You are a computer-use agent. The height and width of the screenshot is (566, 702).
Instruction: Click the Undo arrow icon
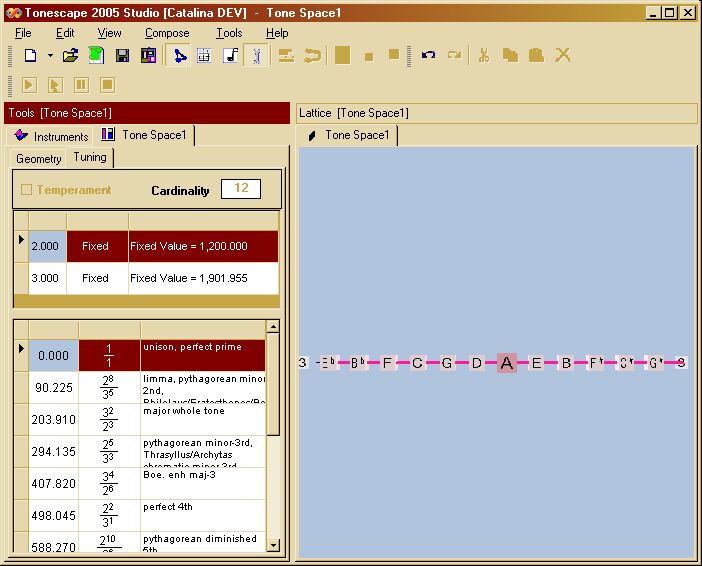point(428,56)
